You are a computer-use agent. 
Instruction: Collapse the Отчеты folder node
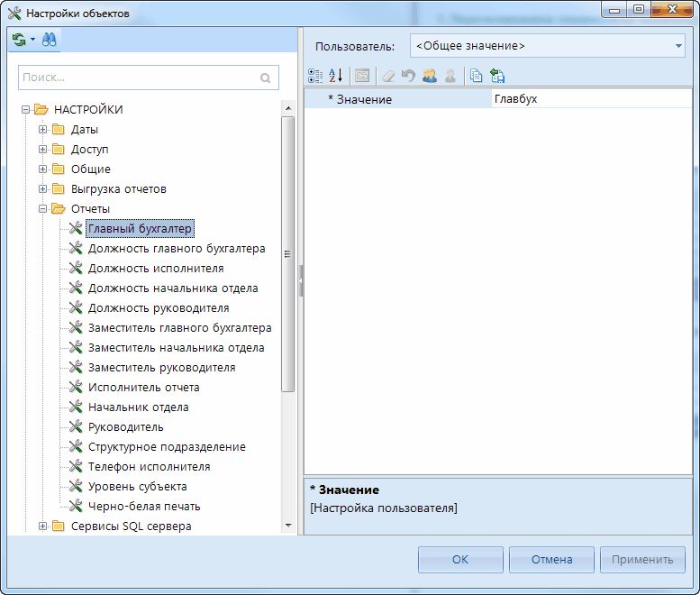pos(42,209)
